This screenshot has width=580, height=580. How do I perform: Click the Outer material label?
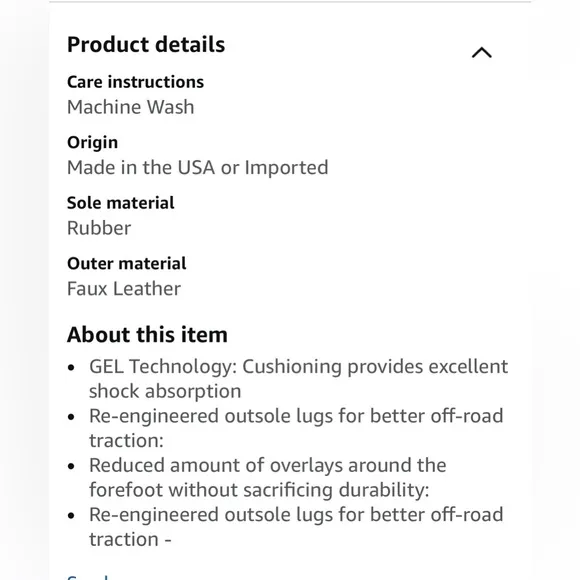pos(127,263)
